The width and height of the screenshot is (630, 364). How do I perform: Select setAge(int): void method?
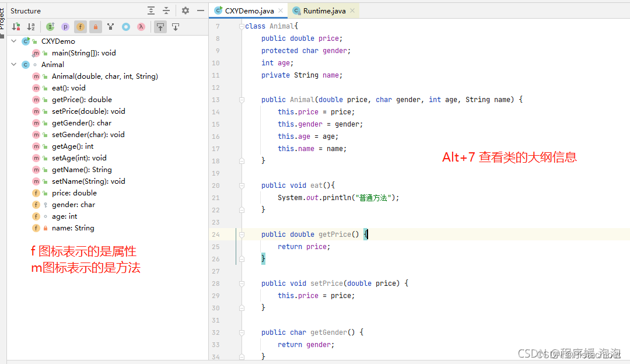79,157
